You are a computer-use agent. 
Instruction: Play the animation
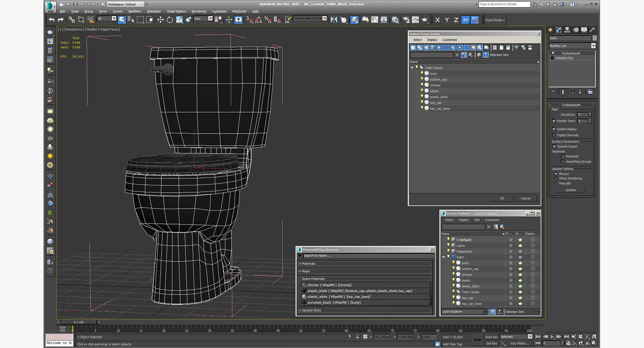click(552, 337)
